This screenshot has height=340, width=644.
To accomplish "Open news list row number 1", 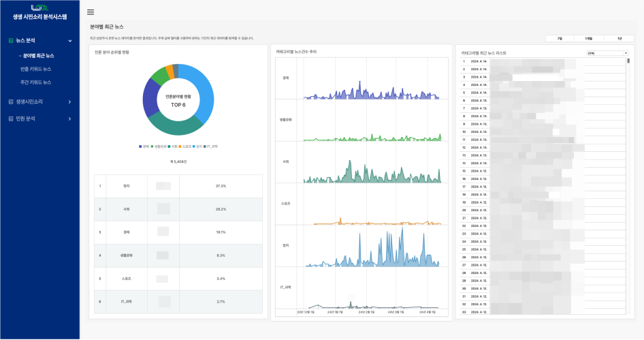I will pyautogui.click(x=543, y=61).
